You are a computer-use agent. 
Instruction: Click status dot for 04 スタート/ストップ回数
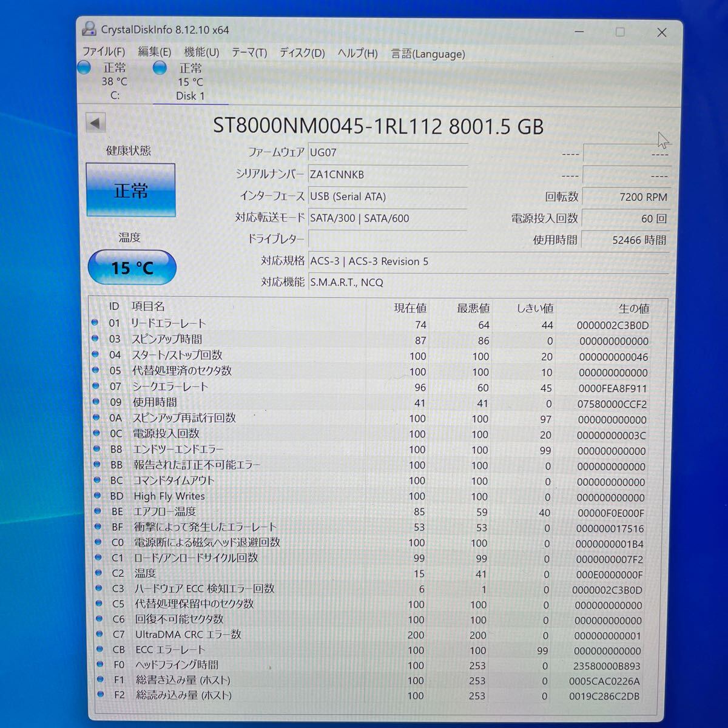tap(95, 354)
